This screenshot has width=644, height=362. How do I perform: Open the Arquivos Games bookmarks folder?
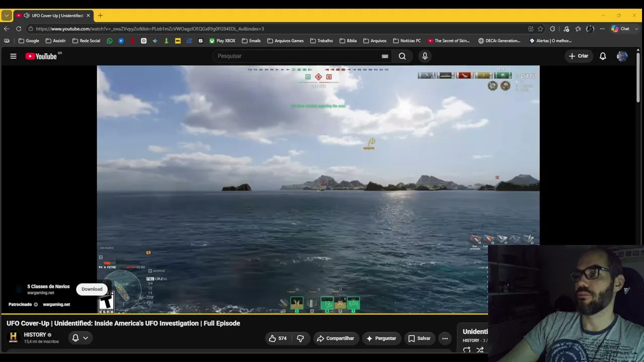(x=285, y=41)
